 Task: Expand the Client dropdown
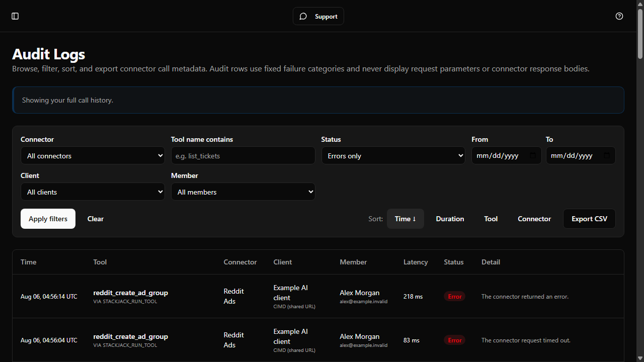click(93, 192)
